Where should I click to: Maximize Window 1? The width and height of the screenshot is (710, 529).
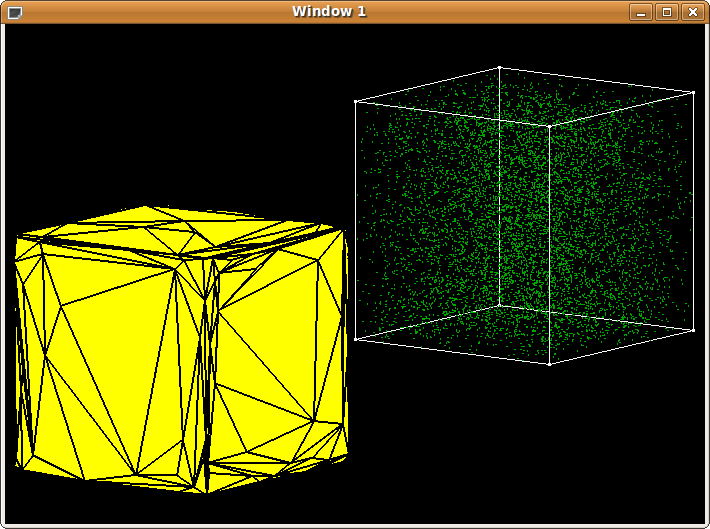pos(667,12)
